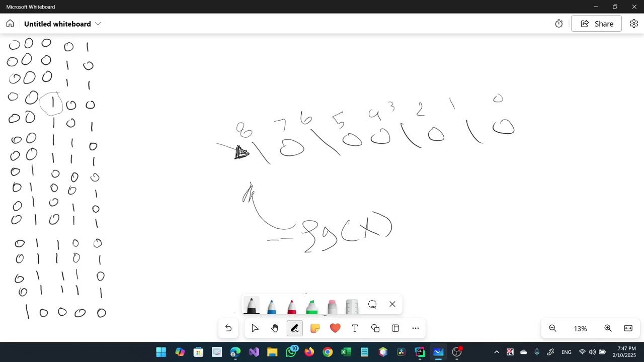The width and height of the screenshot is (644, 362).
Task: Fit whiteboard to screen
Action: click(628, 328)
